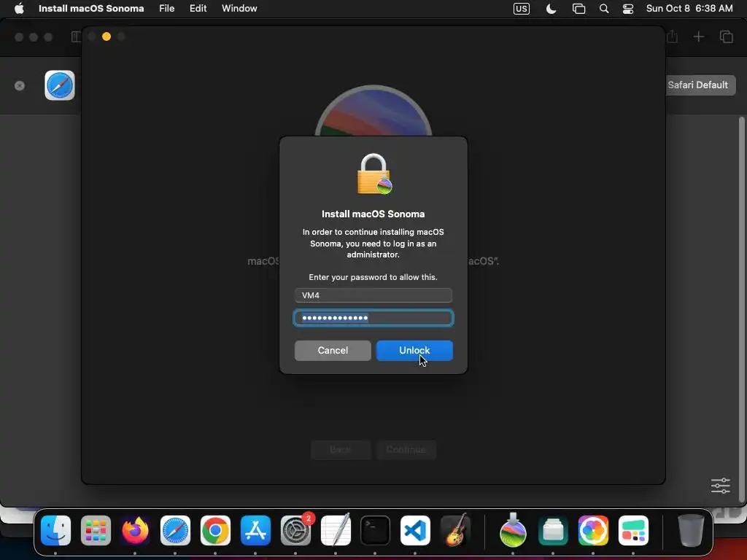The image size is (747, 560).
Task: Open Spotlight search from menu bar
Action: click(603, 9)
